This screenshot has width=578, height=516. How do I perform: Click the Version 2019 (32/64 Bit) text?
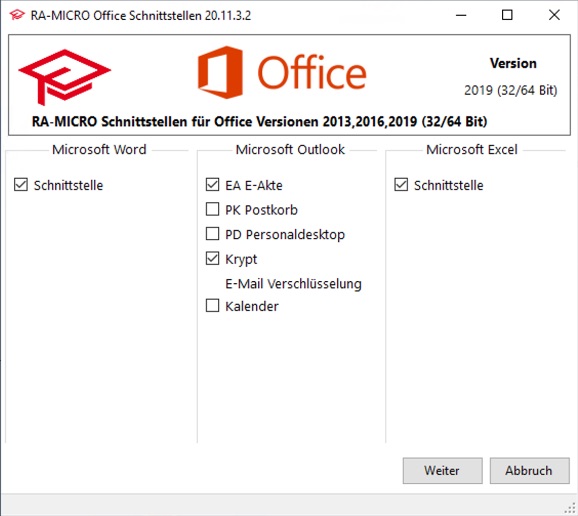pos(511,77)
